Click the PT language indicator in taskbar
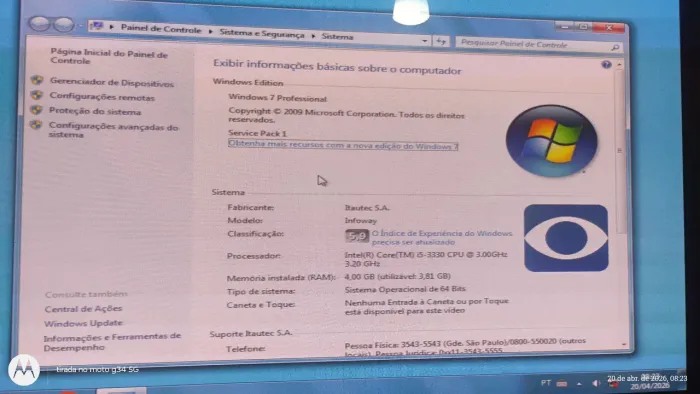 (546, 383)
